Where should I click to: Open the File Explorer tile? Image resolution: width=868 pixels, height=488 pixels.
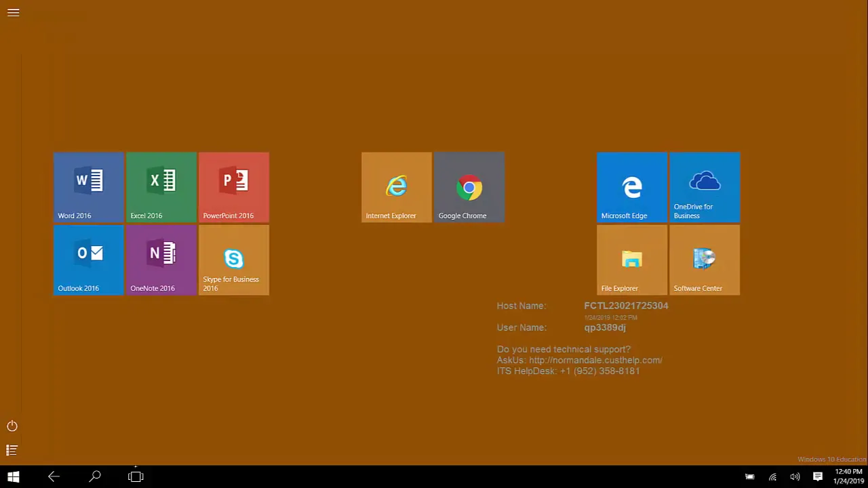(632, 260)
